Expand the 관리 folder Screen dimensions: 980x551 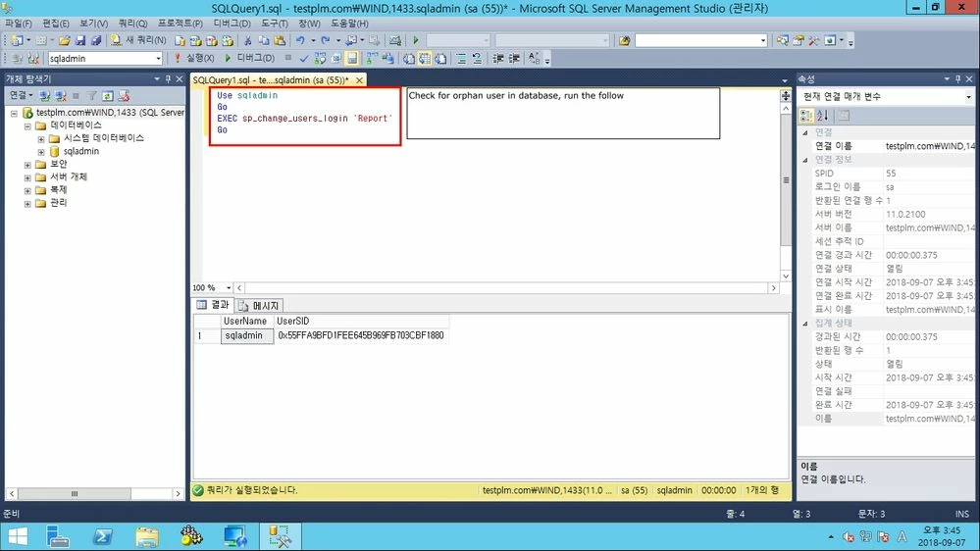pyautogui.click(x=27, y=204)
